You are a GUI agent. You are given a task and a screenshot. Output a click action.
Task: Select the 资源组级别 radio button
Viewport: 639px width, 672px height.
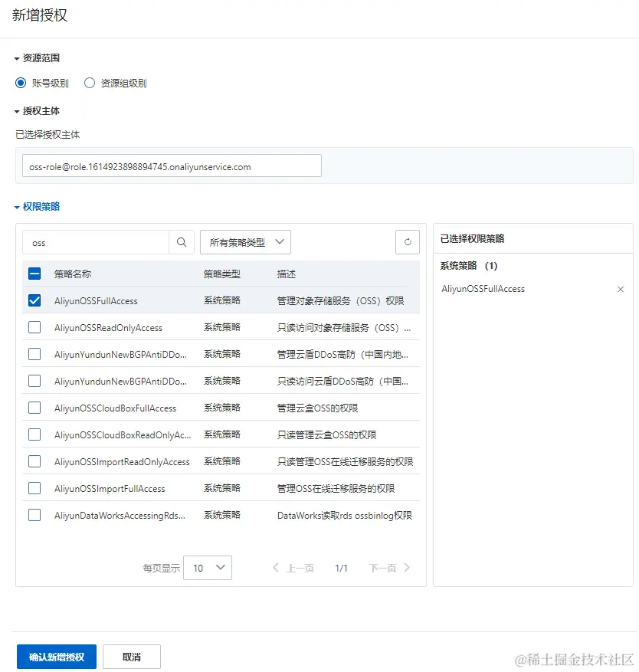pos(89,83)
